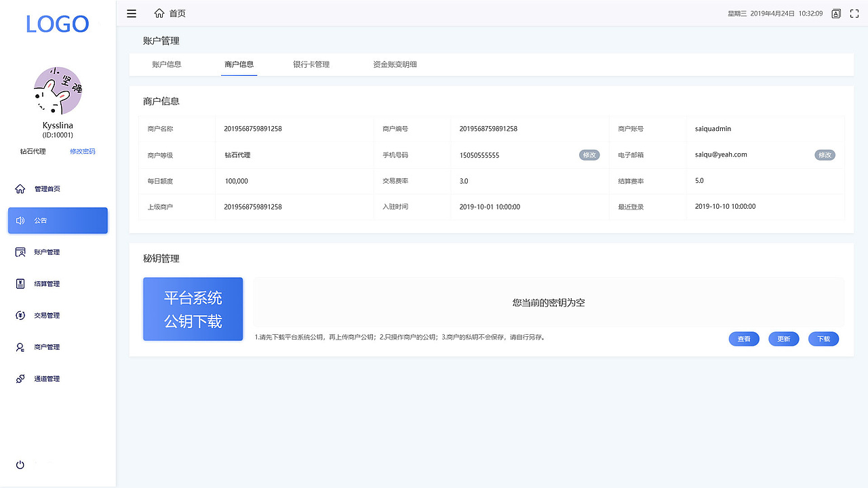
Task: Open the 资金账变明细 tab
Action: pos(395,64)
